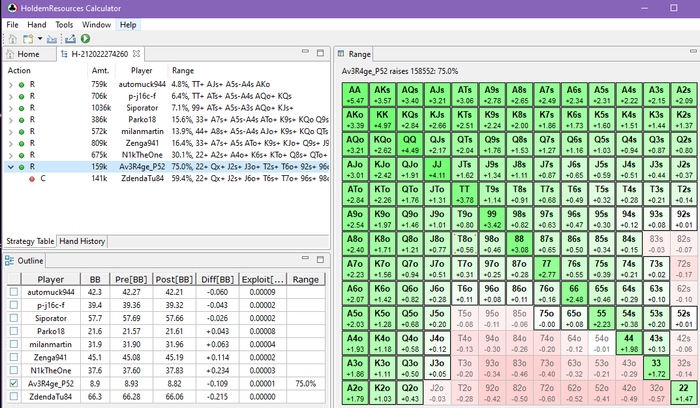Open the File menu
The height and width of the screenshot is (408, 700).
click(12, 25)
